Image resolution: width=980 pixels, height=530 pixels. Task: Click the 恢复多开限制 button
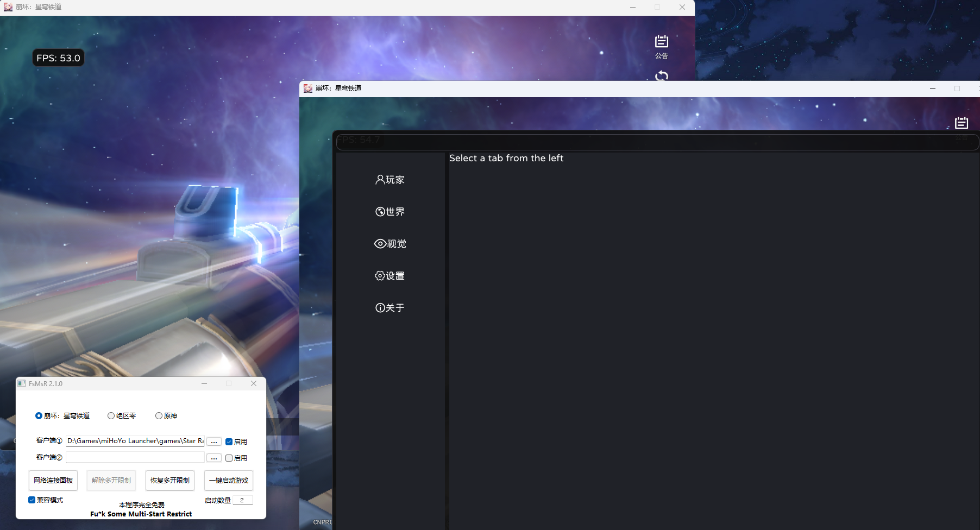(170, 481)
